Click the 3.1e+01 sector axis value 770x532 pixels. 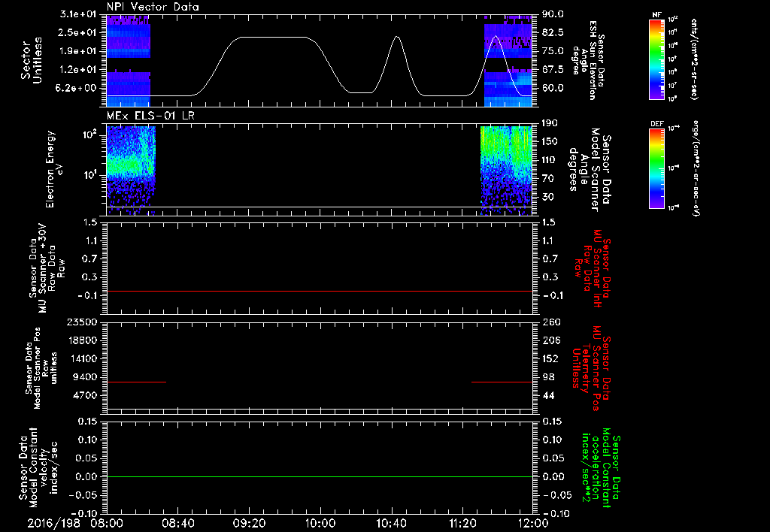click(x=77, y=14)
